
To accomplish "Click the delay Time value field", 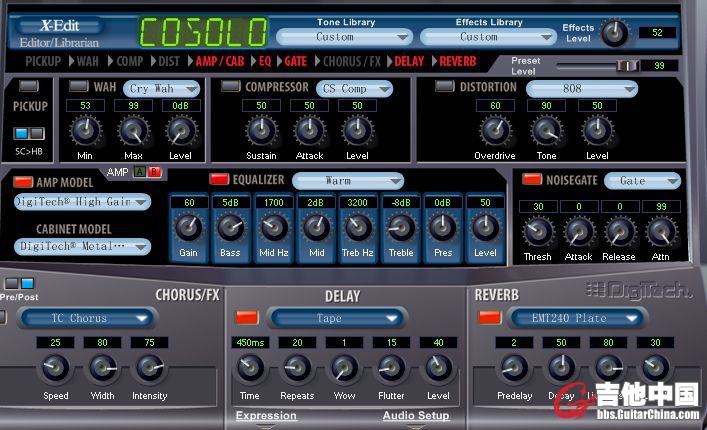I will point(251,343).
